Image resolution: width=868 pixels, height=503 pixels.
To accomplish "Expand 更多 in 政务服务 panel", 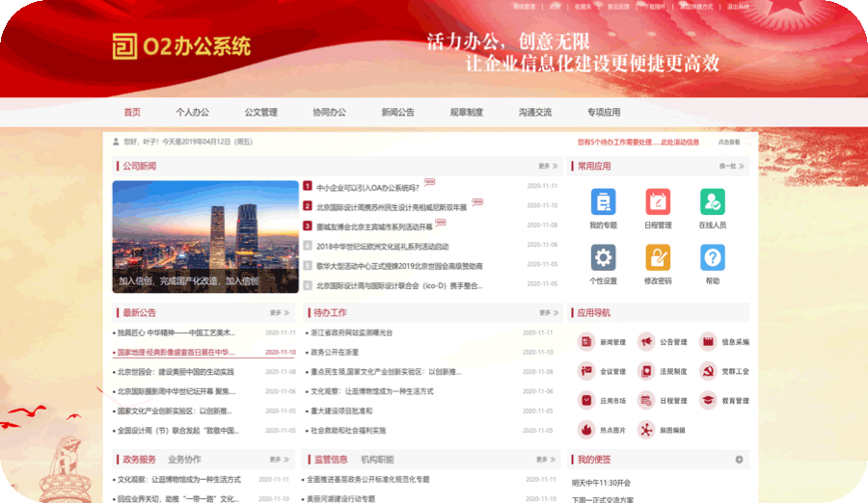I will click(280, 460).
